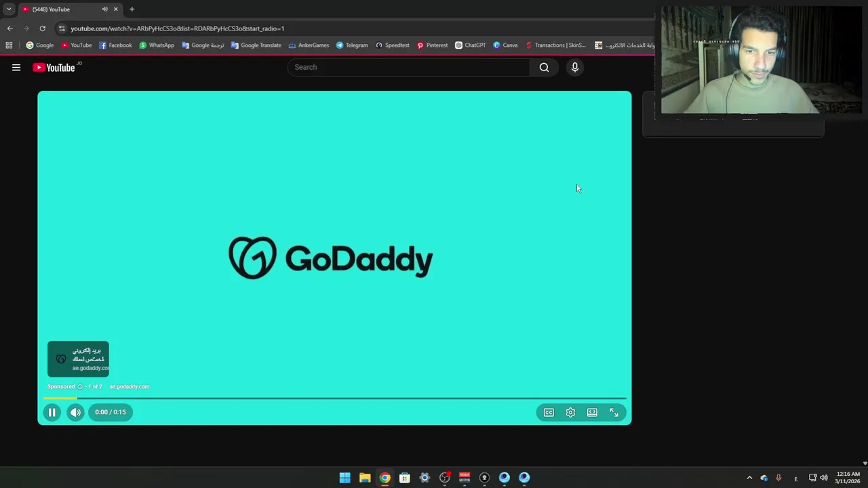Image resolution: width=868 pixels, height=488 pixels.
Task: Open the system volume tray icon
Action: pyautogui.click(x=824, y=478)
